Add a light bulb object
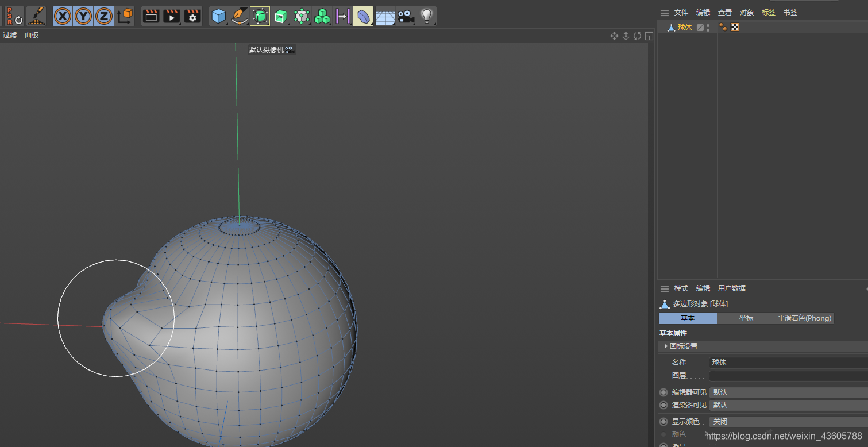This screenshot has height=447, width=868. pos(426,16)
